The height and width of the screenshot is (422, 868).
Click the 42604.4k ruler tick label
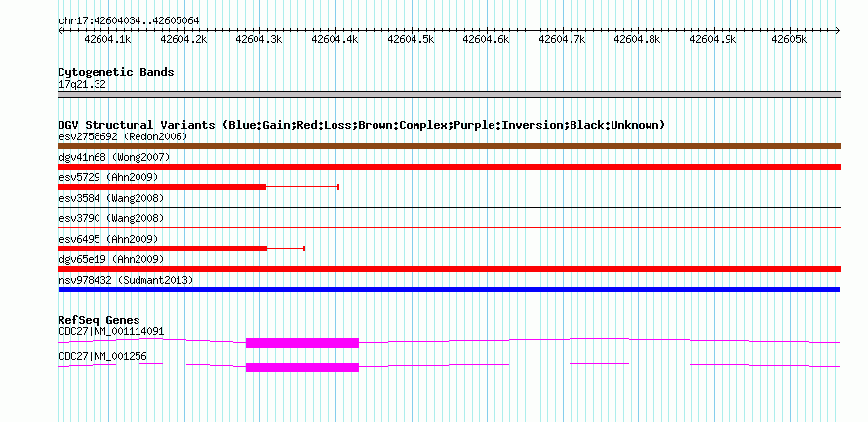(x=335, y=39)
